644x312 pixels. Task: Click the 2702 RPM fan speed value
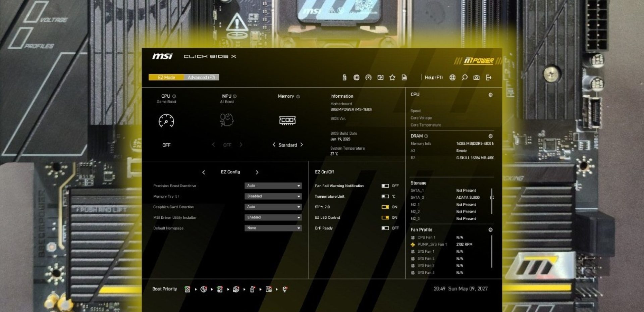click(464, 245)
